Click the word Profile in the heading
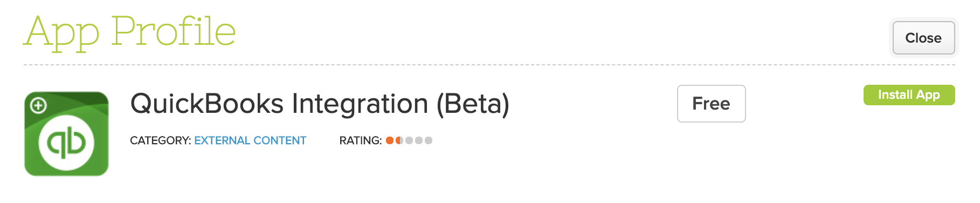This screenshot has height=203, width=980. tap(174, 31)
